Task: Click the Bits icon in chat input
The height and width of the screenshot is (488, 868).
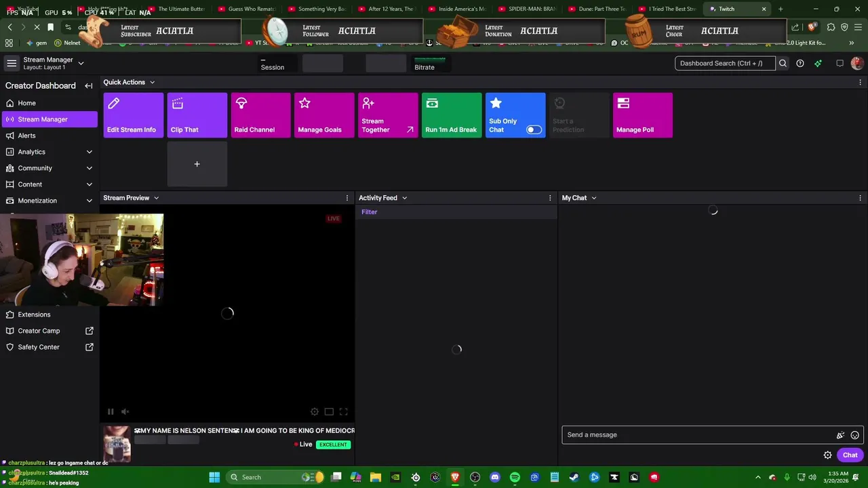Action: pos(840,435)
